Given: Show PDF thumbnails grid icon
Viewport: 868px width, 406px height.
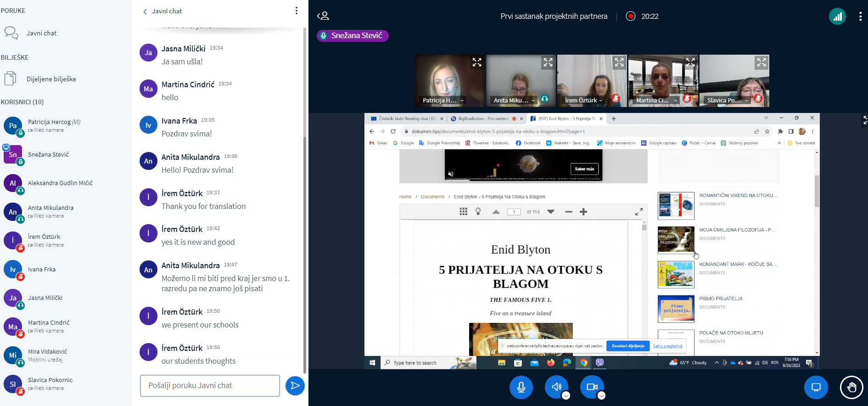Looking at the screenshot, I should pos(463,212).
